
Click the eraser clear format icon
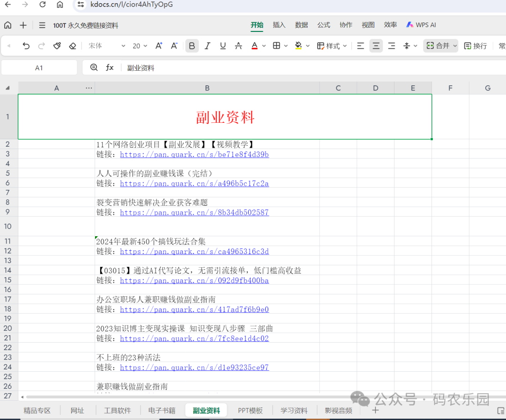pos(73,46)
